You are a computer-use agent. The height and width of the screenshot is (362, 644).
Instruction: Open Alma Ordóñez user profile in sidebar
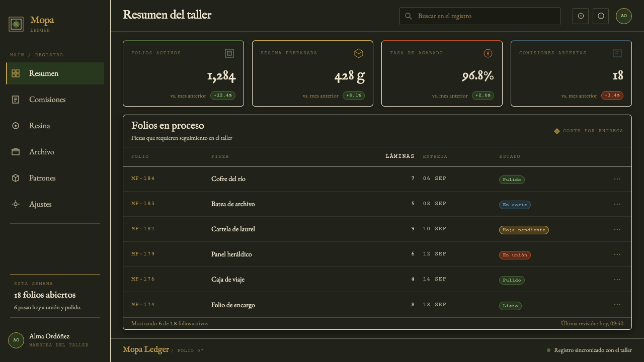(x=55, y=340)
